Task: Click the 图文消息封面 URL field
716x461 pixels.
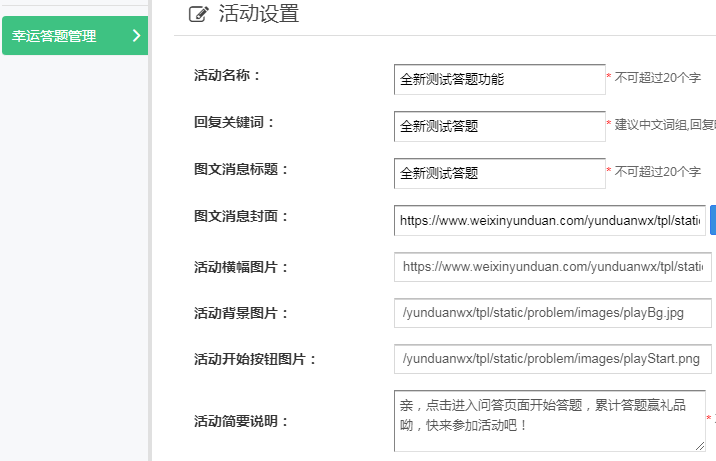Action: pyautogui.click(x=549, y=220)
